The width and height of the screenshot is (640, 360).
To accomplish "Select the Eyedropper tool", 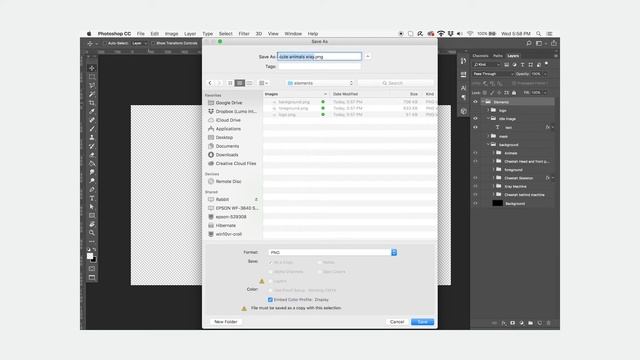I will [92, 111].
